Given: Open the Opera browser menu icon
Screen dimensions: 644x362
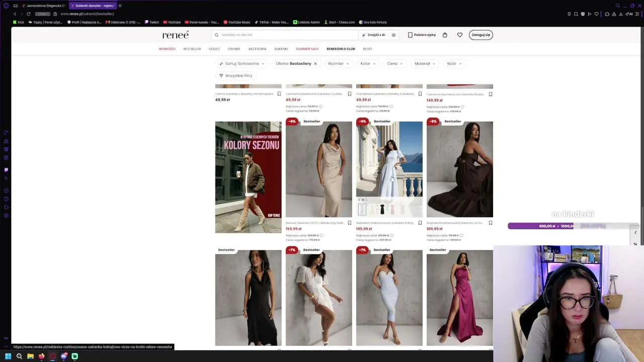Looking at the screenshot, I should point(6,6).
